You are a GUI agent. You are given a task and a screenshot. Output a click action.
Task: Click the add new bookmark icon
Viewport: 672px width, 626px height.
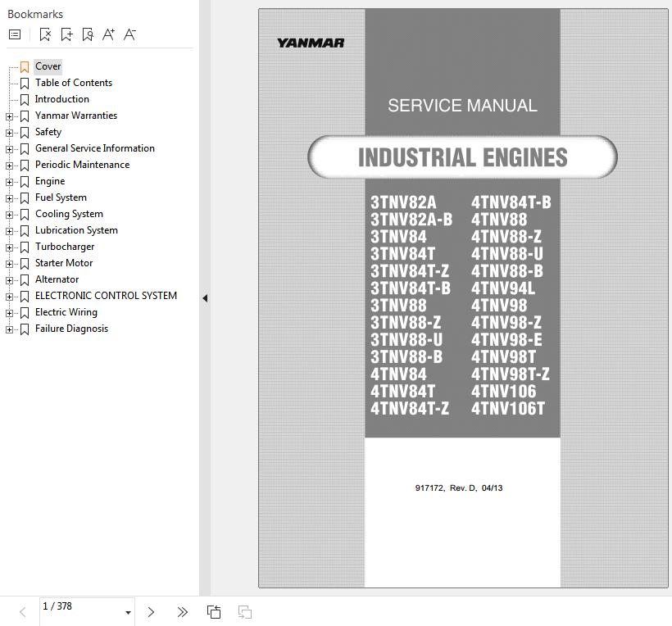click(66, 34)
